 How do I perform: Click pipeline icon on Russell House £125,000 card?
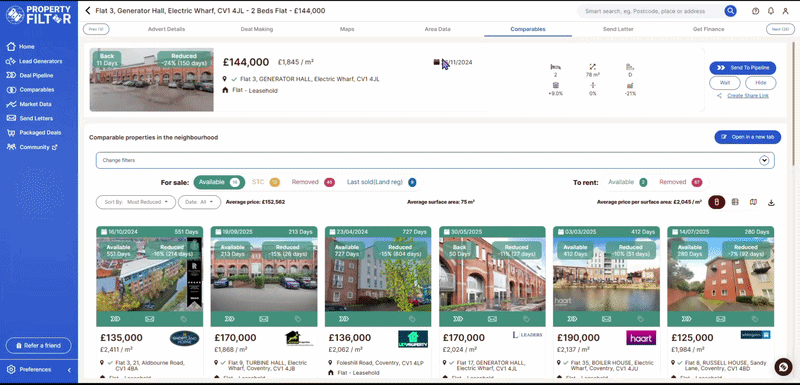tap(687, 319)
